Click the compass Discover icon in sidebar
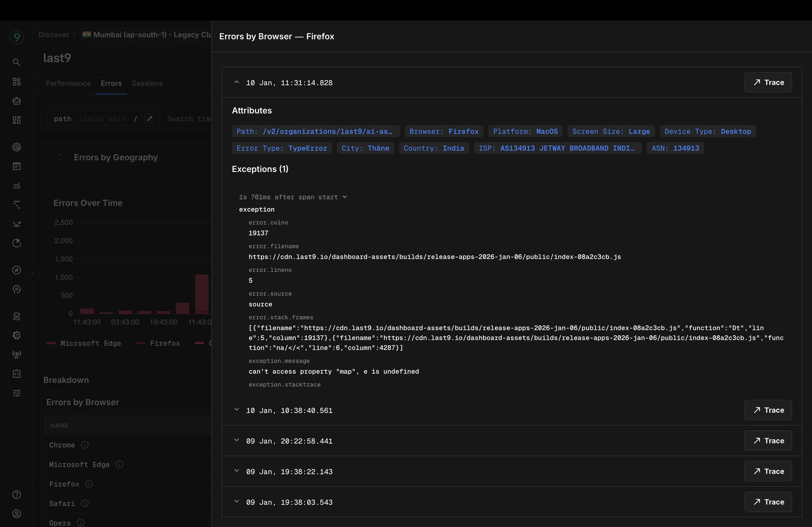 [x=17, y=270]
